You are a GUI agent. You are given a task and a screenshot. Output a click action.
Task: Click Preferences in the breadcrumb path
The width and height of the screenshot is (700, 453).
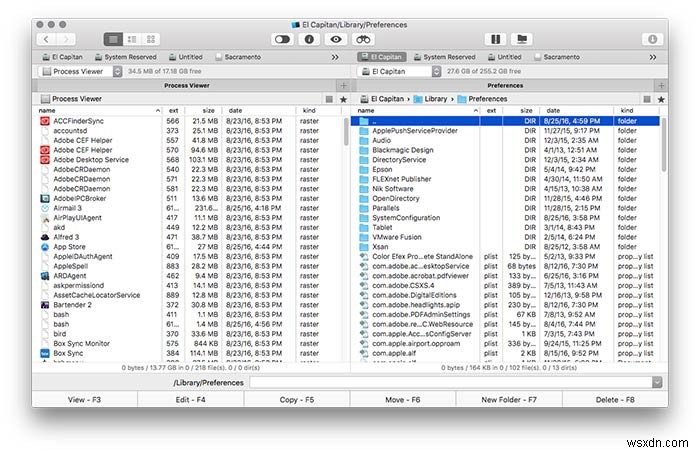[483, 99]
